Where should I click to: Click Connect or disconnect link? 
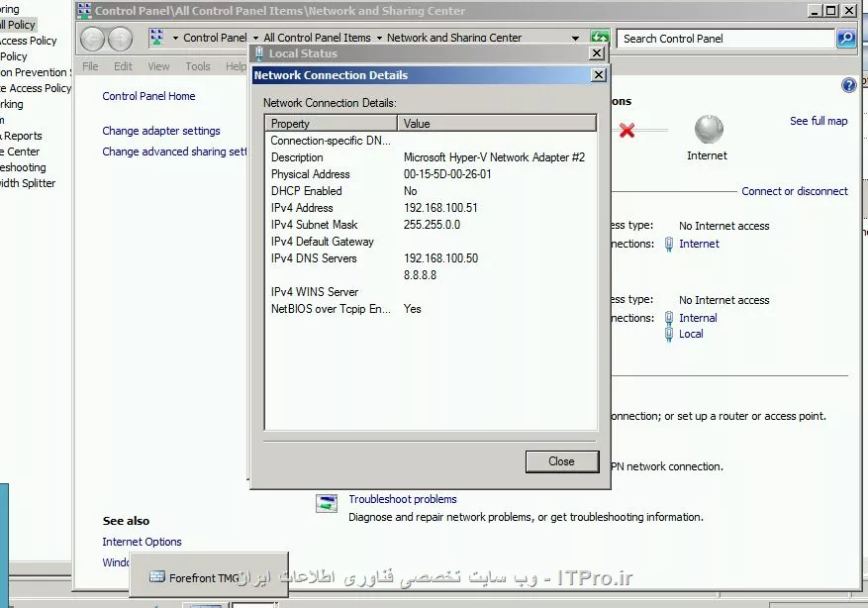click(x=795, y=191)
